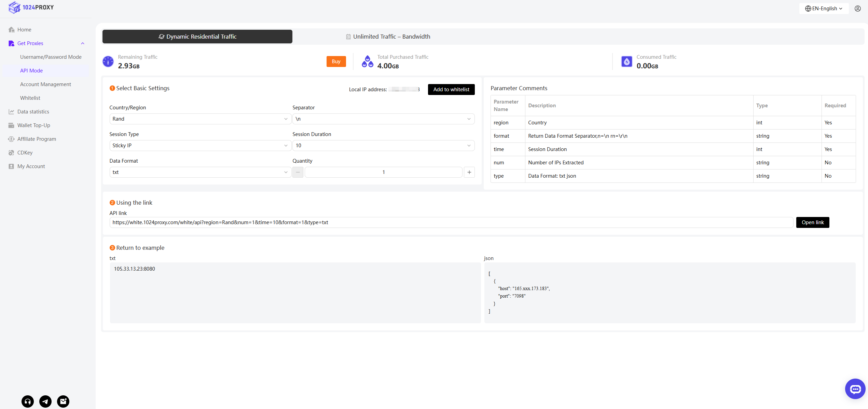Click the user profile icon

pos(858,9)
